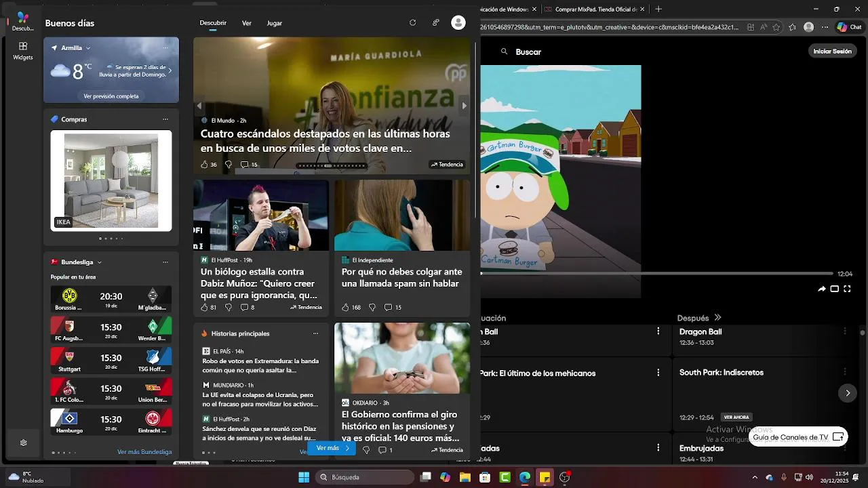Open Edge favorites list icon
Image resolution: width=868 pixels, height=488 pixels.
coord(792,27)
